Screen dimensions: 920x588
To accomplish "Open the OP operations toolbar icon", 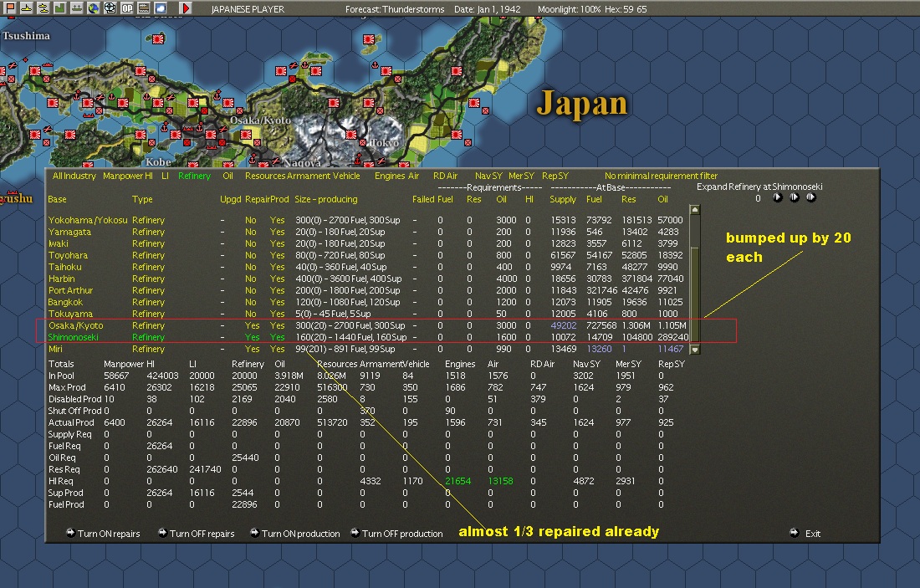I will click(127, 8).
